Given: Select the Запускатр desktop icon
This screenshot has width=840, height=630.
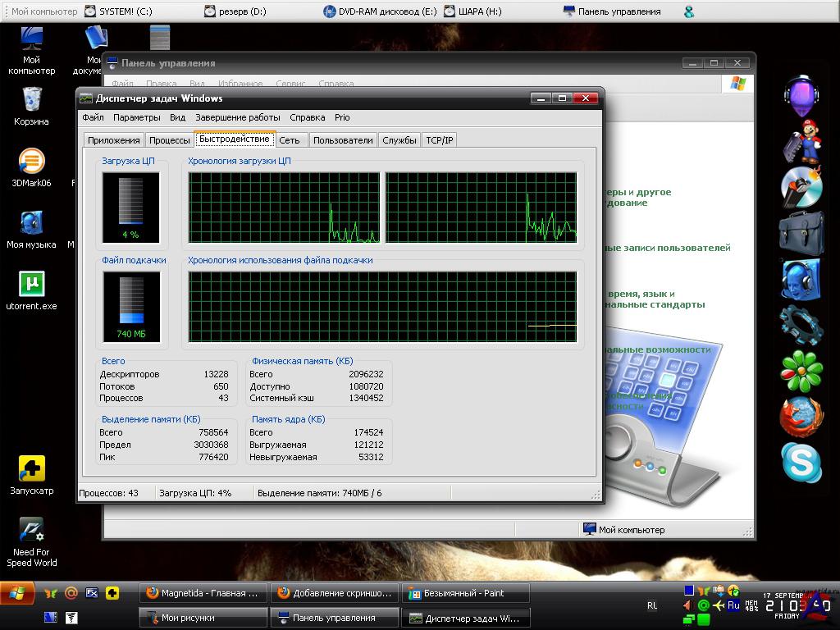Looking at the screenshot, I should 31,469.
